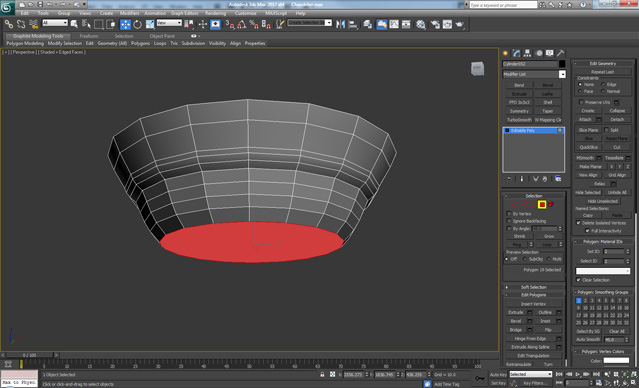Enable the Preserve UVs checkbox
Image resolution: width=639 pixels, height=388 pixels.
click(581, 102)
